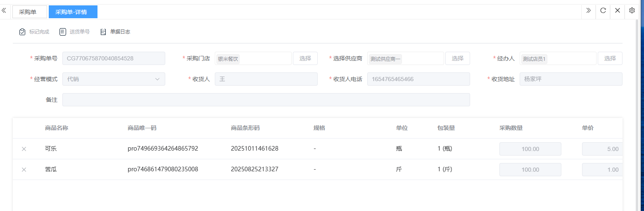
Task: Click the refresh page icon
Action: (x=603, y=11)
